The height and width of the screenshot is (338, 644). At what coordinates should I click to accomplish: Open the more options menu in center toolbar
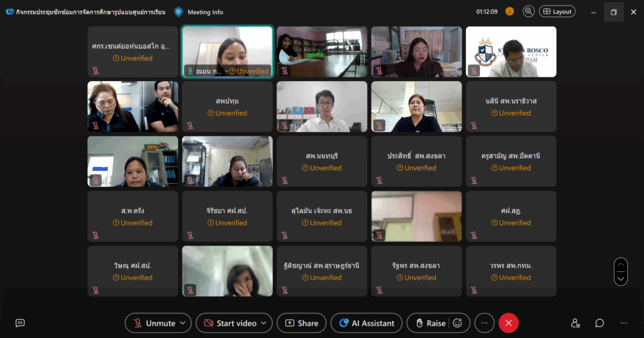point(484,323)
